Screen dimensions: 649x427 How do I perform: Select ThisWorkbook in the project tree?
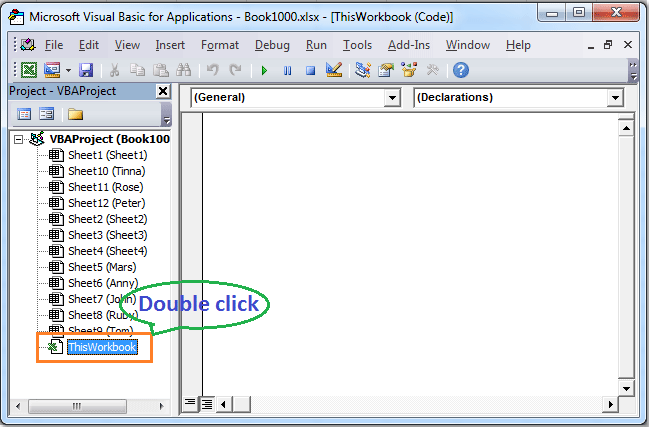(102, 347)
